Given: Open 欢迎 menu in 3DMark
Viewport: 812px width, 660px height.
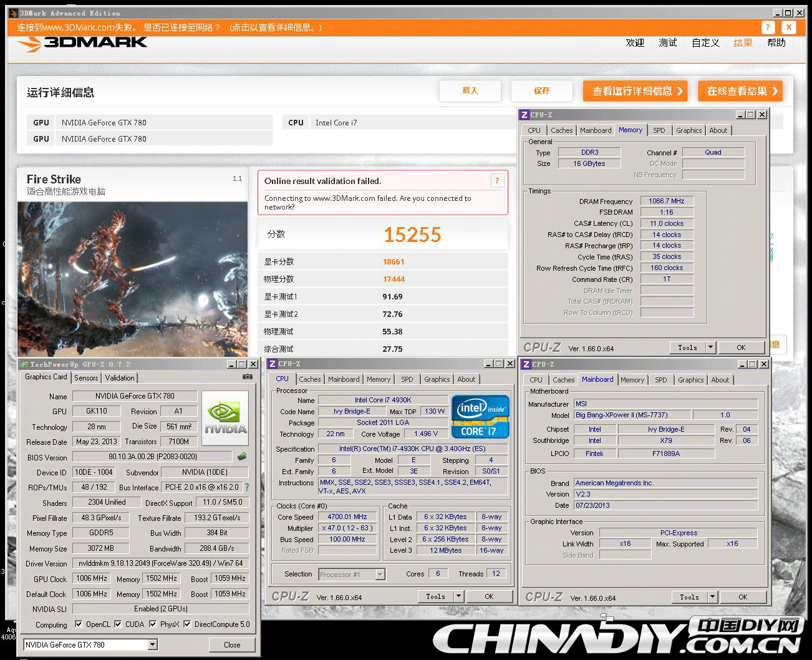Looking at the screenshot, I should [635, 42].
